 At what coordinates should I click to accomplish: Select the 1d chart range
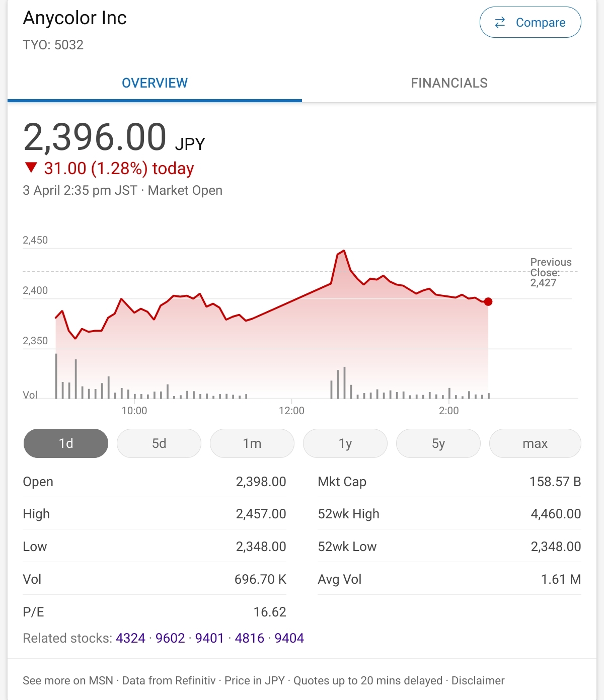click(66, 443)
